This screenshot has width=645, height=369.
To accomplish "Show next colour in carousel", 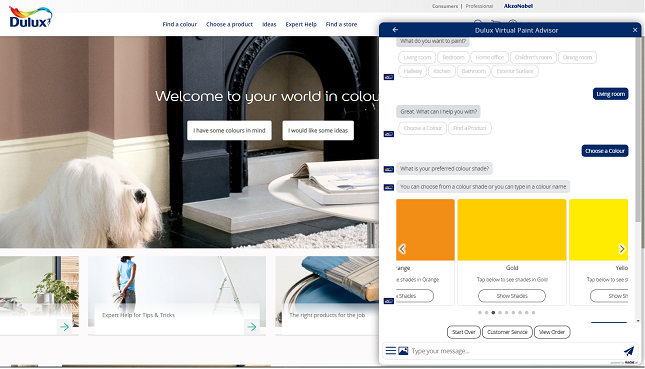I will (x=622, y=248).
